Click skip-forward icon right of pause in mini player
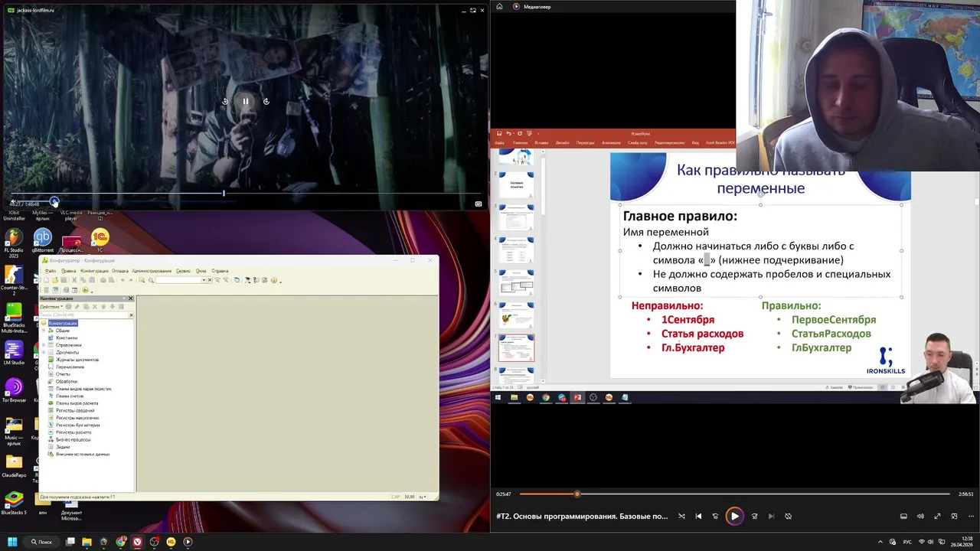Viewport: 980px width, 551px height. pos(266,101)
